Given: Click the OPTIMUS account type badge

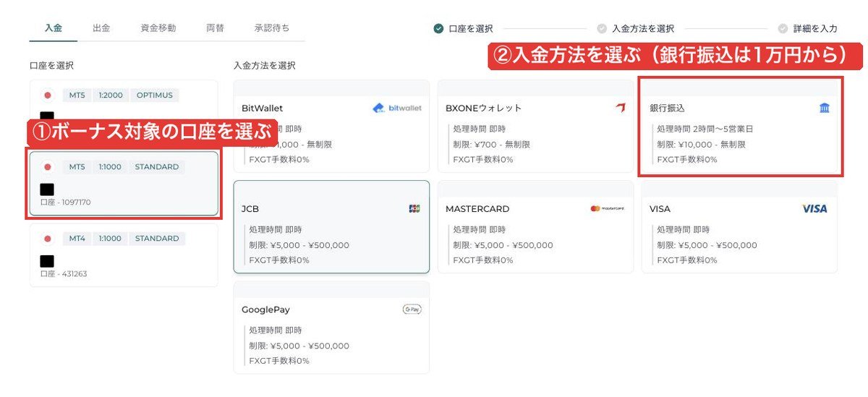Looking at the screenshot, I should point(156,95).
